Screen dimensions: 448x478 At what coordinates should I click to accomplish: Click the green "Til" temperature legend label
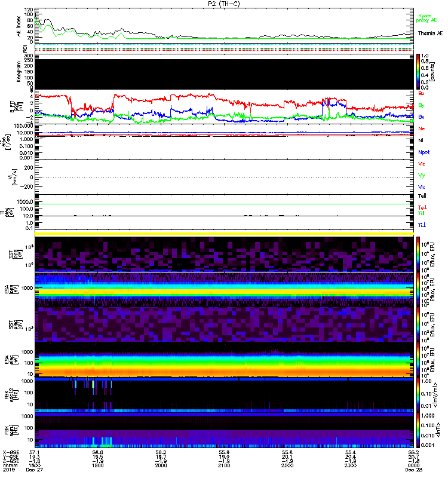point(421,213)
